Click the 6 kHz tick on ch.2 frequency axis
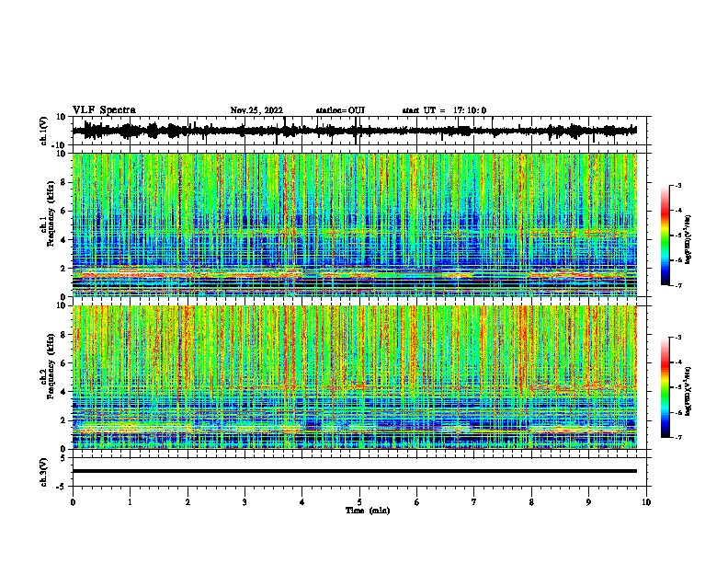The width and height of the screenshot is (728, 563). click(64, 363)
